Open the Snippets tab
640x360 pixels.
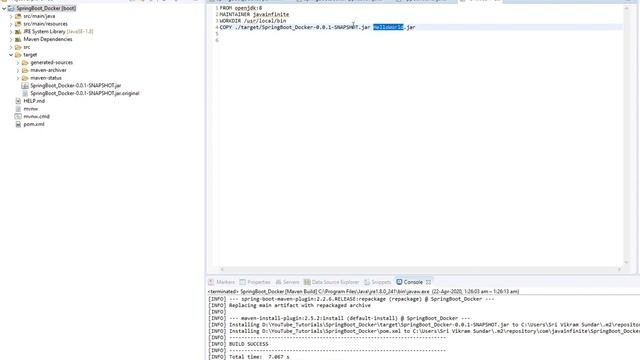[378, 282]
